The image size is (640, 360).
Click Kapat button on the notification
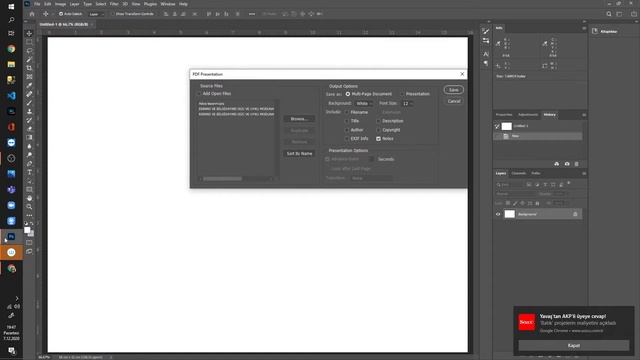click(x=573, y=345)
